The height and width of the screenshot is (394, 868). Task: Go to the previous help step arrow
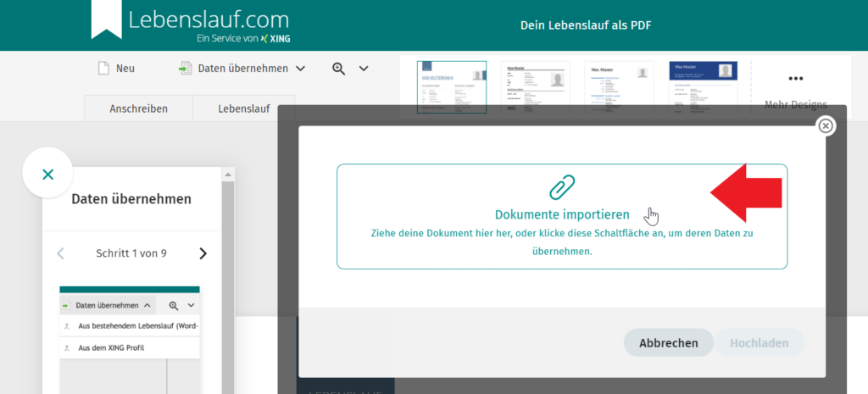pos(60,253)
